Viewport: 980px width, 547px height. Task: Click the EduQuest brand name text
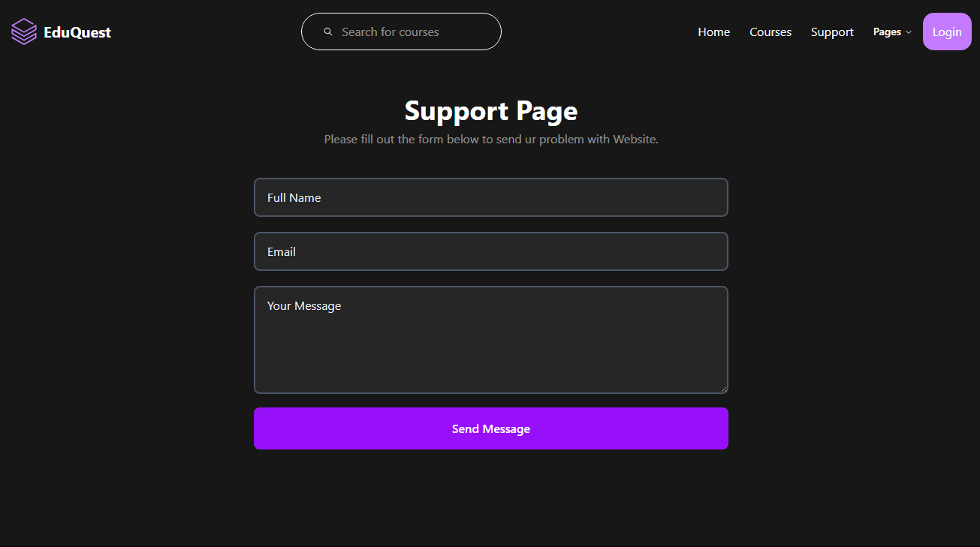[x=77, y=32]
